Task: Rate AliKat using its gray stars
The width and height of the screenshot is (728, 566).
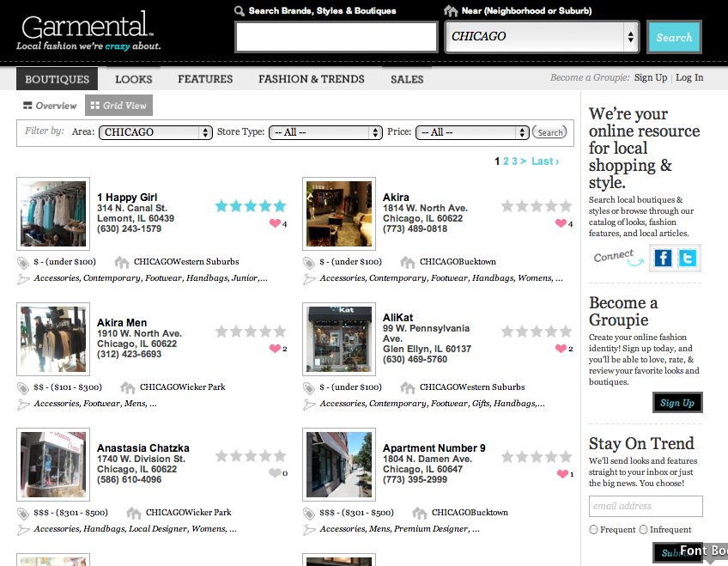Action: 537,331
